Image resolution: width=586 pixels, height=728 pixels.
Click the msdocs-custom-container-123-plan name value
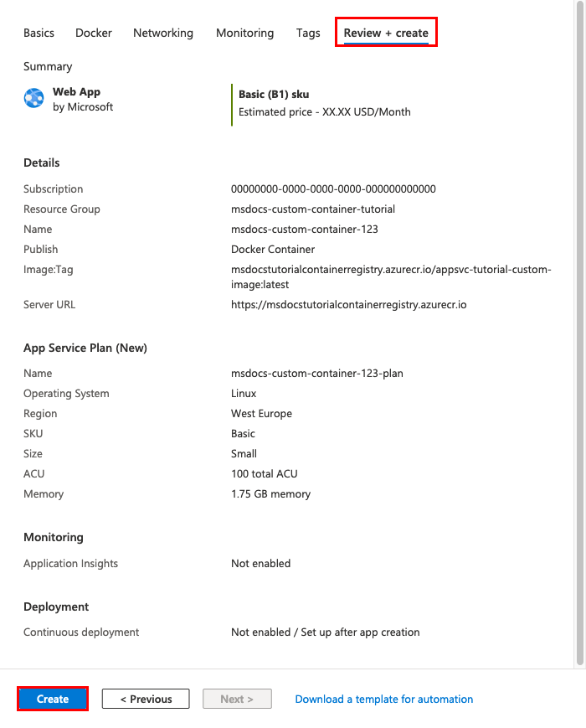tap(317, 374)
